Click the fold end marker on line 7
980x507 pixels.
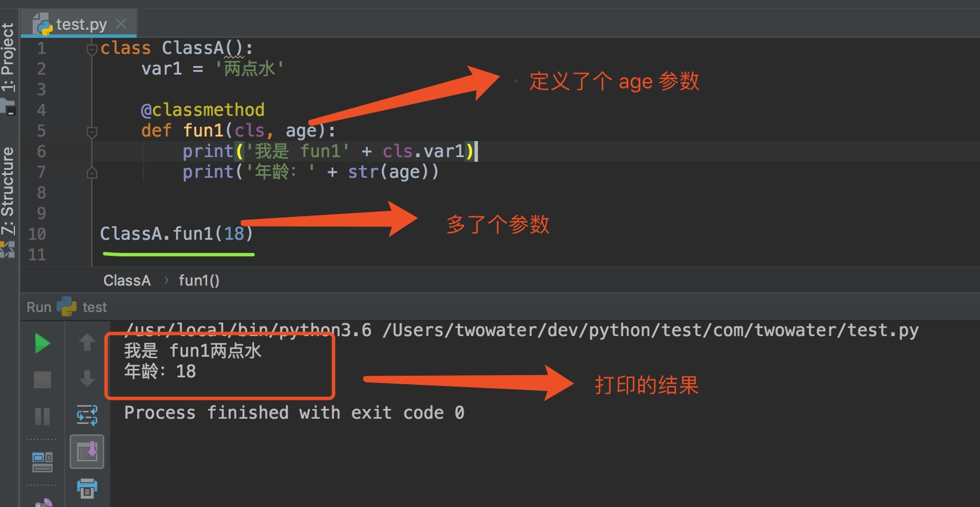coord(92,173)
